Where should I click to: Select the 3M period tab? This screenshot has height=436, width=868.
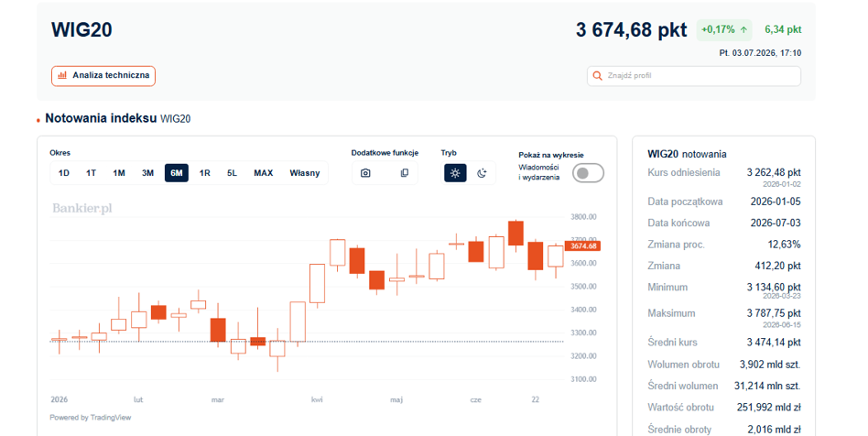point(147,173)
